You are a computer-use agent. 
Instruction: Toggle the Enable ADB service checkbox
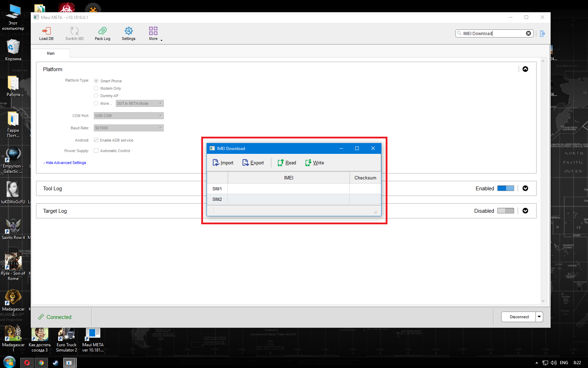tap(96, 140)
